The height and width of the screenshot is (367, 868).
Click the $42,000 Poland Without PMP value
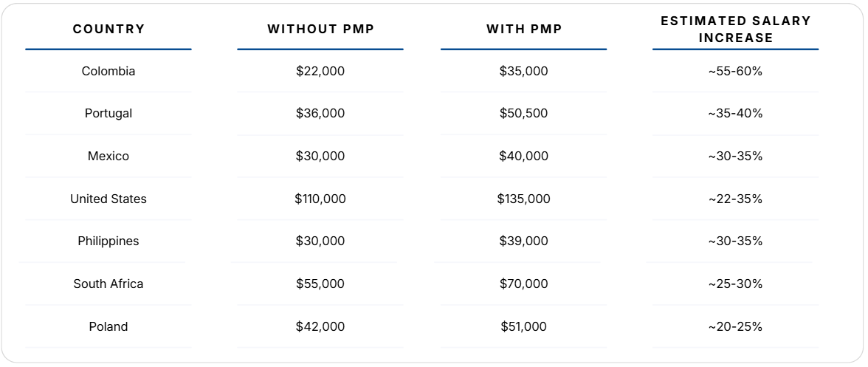[x=320, y=326]
